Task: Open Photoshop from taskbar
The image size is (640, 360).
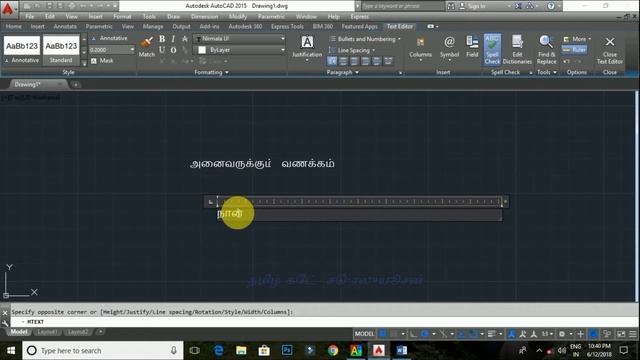Action: 287,350
